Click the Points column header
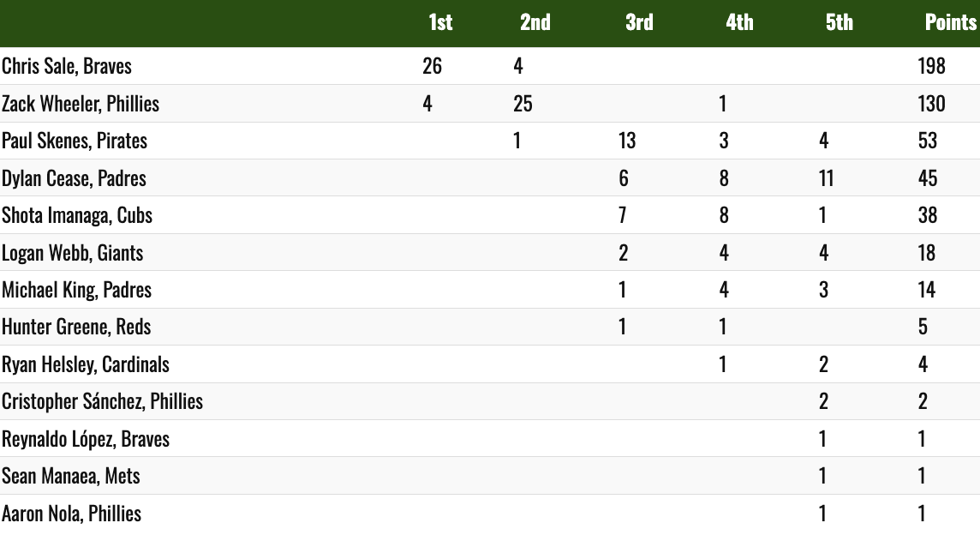The width and height of the screenshot is (980, 535). point(951,22)
